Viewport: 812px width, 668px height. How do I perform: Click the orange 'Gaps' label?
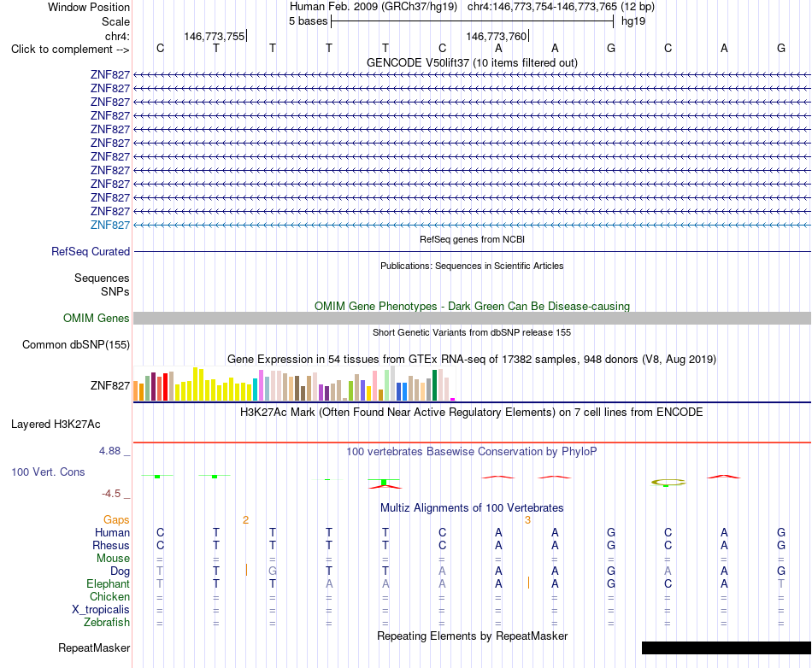tap(116, 520)
